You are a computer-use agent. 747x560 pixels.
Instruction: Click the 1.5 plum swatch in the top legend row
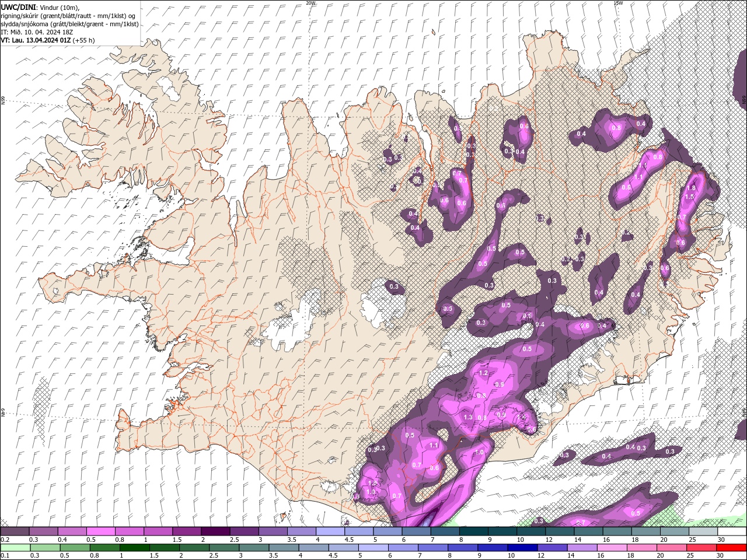point(187,531)
